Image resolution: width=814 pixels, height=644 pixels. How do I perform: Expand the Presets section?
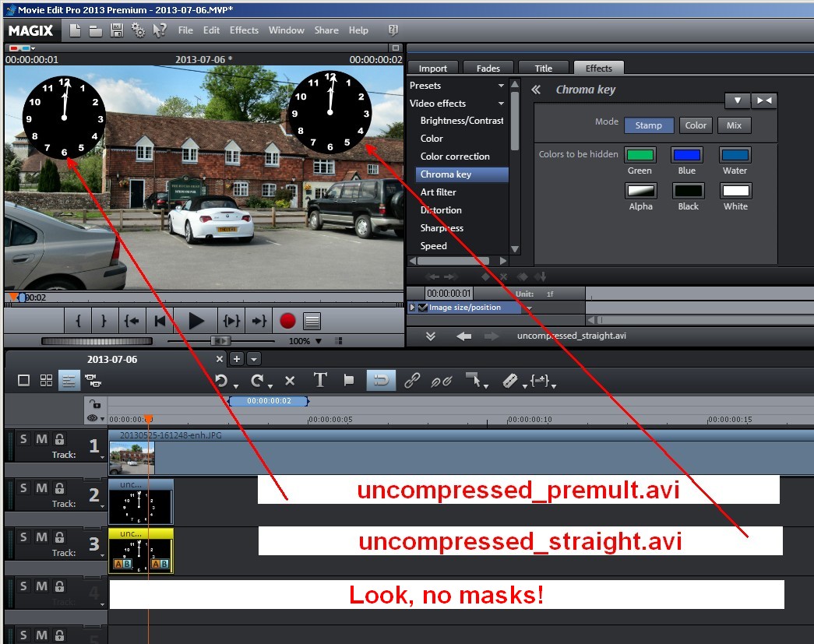coord(501,86)
